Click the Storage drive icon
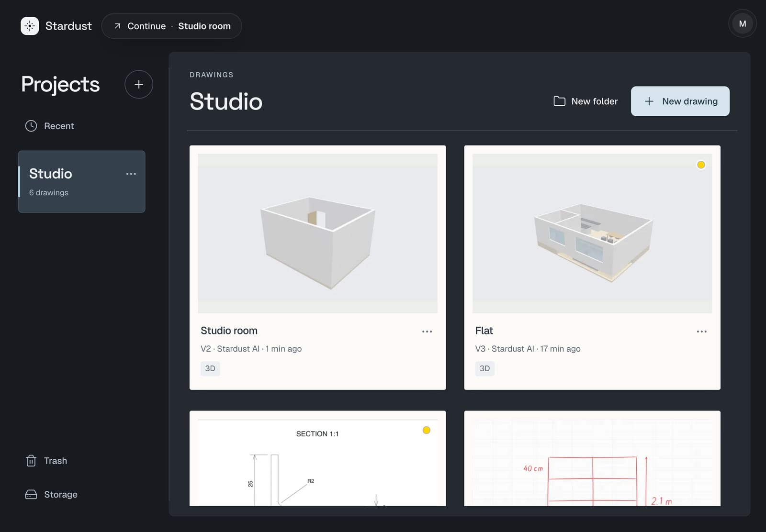766x532 pixels. tap(31, 494)
